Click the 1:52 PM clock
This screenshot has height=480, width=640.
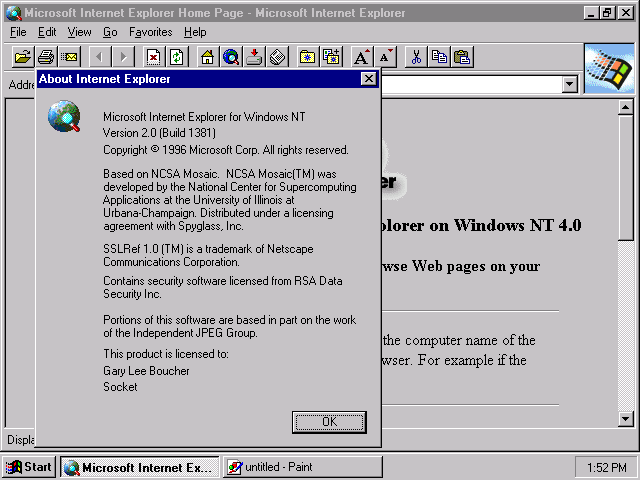click(607, 467)
